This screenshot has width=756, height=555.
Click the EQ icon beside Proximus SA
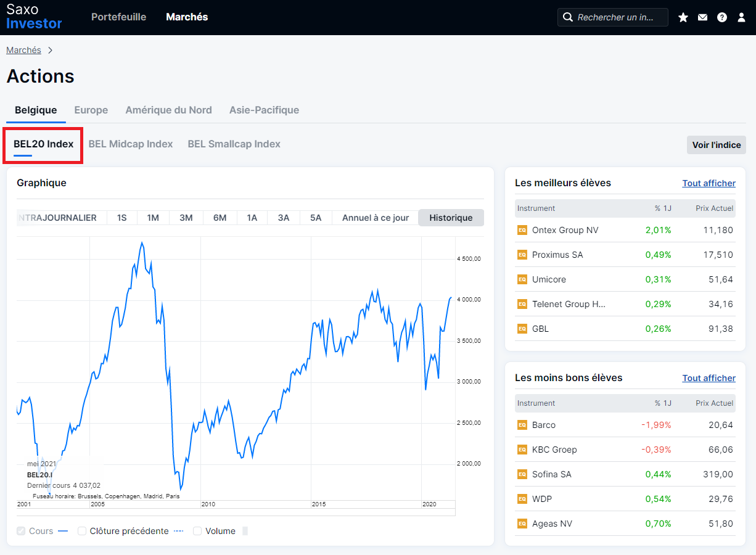522,255
